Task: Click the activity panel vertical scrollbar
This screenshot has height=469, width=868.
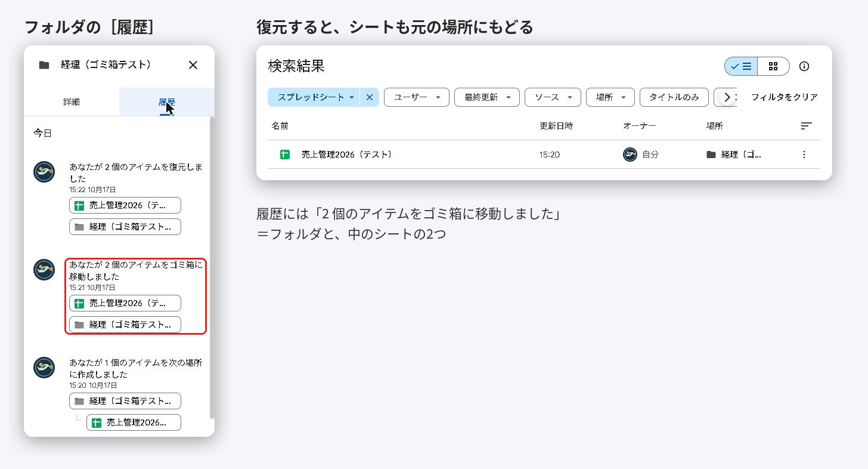Action: click(x=212, y=267)
